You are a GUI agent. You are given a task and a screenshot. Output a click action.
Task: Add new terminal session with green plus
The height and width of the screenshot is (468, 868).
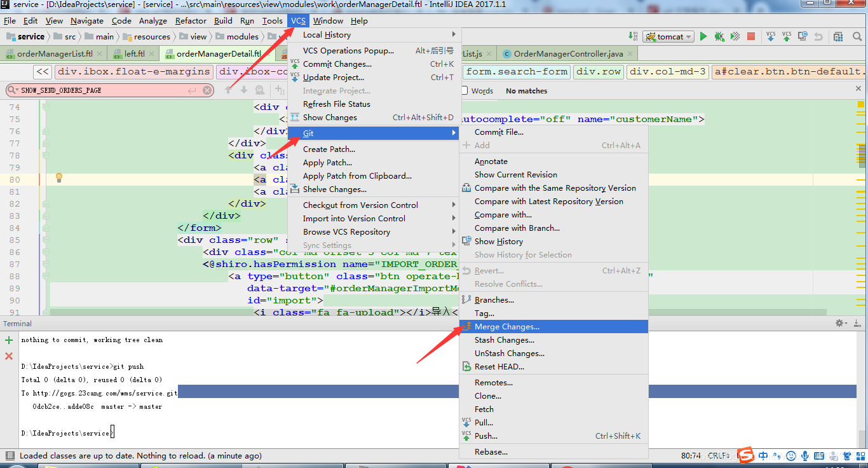coord(9,340)
